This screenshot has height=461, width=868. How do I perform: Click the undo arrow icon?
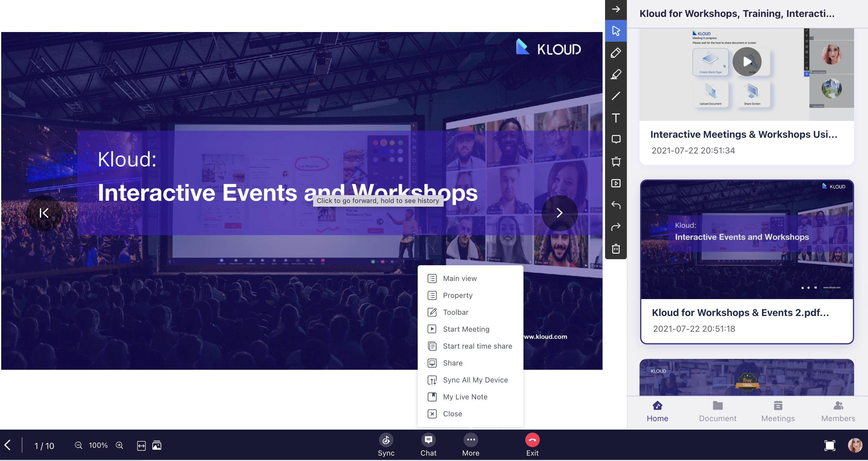[616, 205]
